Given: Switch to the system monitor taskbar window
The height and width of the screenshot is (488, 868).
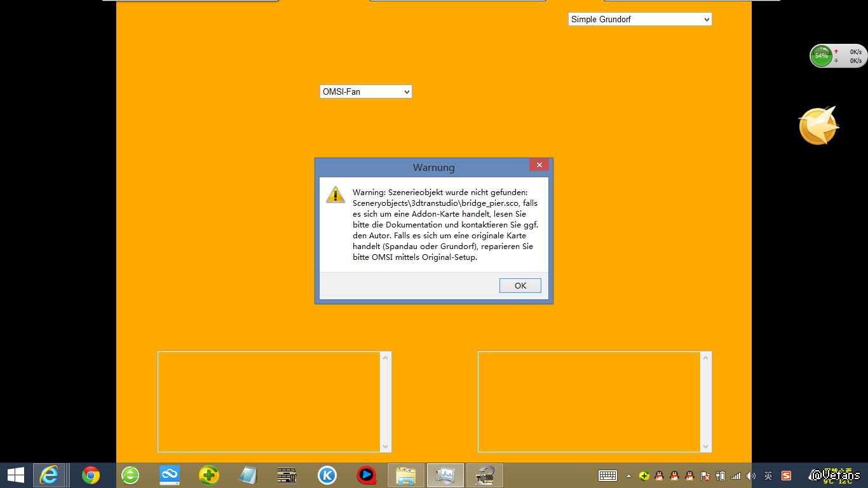Looking at the screenshot, I should coord(445,475).
